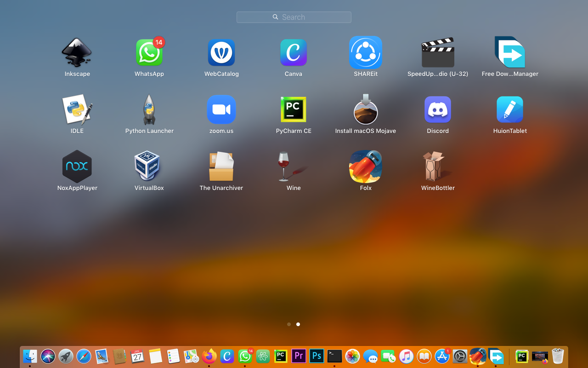Open System Preferences from the Dock

coord(459,356)
